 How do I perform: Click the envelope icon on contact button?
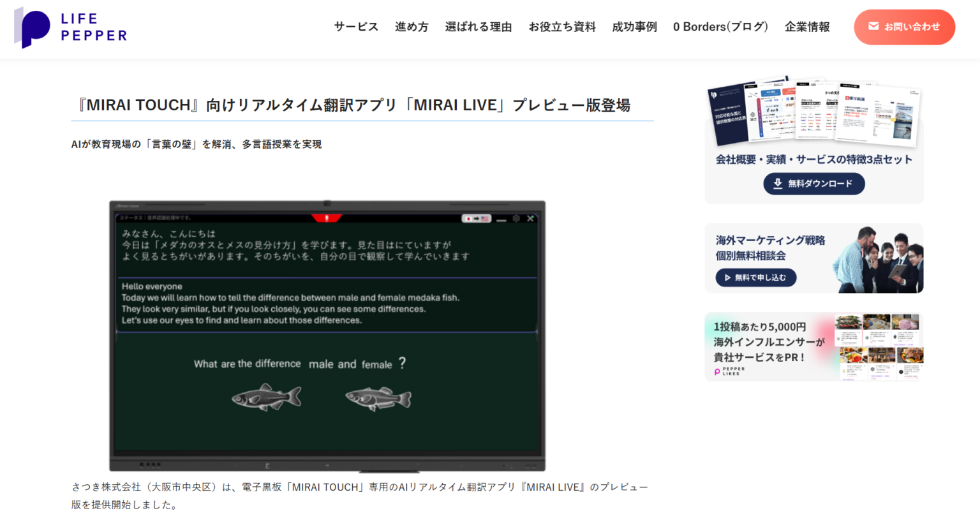(873, 27)
